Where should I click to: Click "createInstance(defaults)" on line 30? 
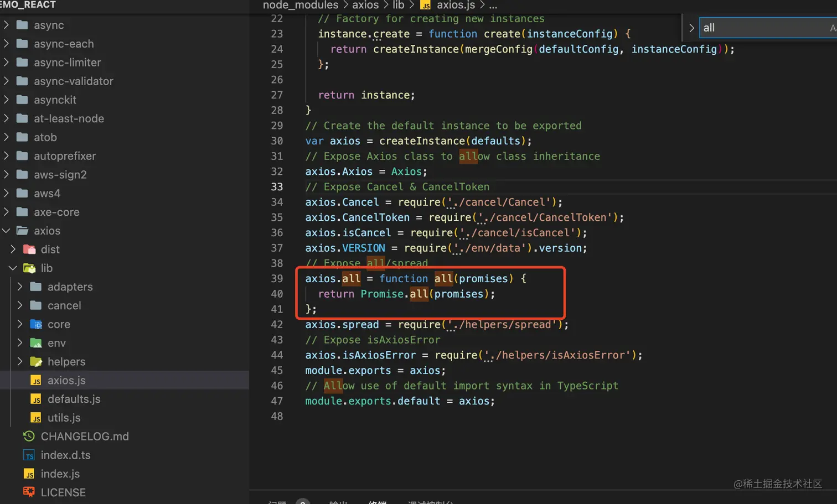(452, 141)
